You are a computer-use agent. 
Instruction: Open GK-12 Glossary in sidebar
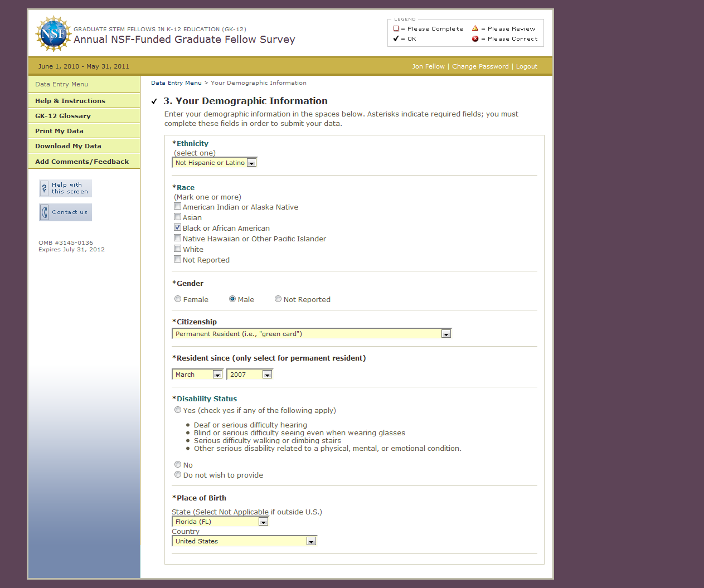[63, 116]
